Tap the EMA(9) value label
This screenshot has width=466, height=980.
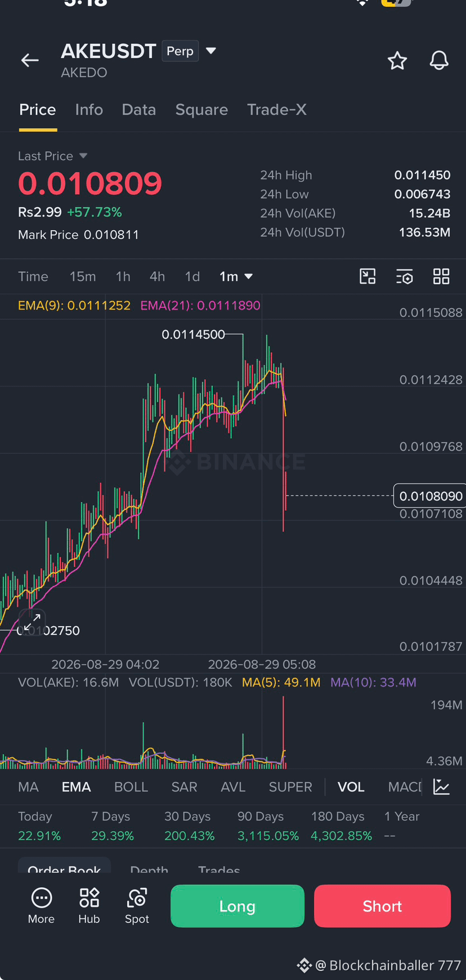(x=74, y=305)
